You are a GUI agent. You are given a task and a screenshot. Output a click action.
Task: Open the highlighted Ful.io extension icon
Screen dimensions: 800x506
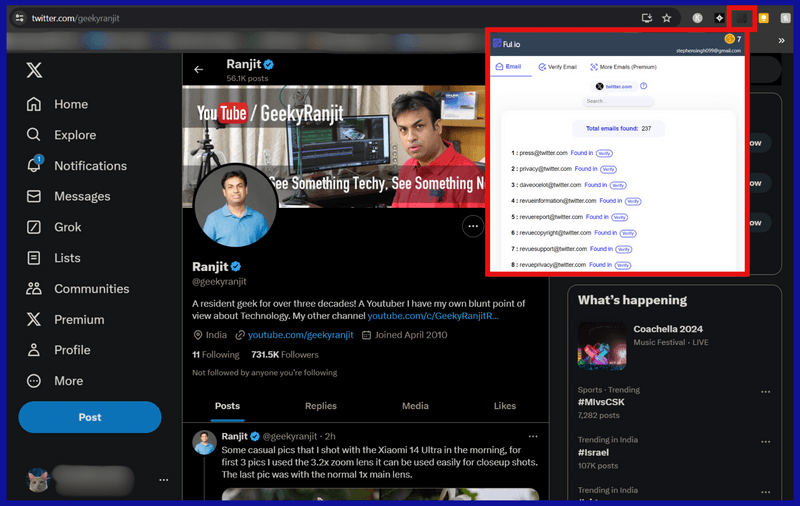[741, 18]
